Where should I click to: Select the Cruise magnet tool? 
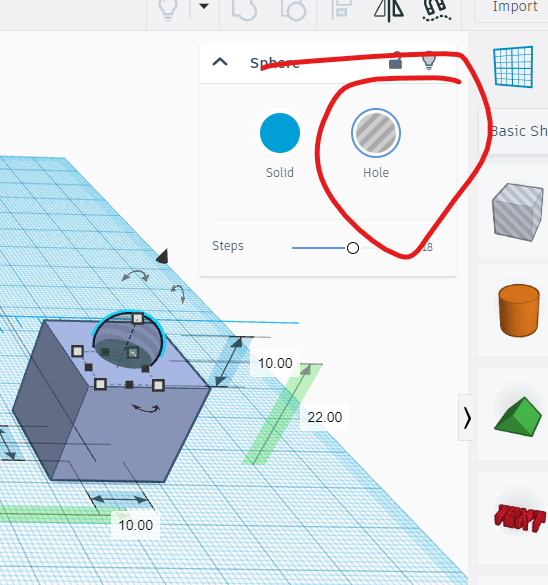pos(436,9)
